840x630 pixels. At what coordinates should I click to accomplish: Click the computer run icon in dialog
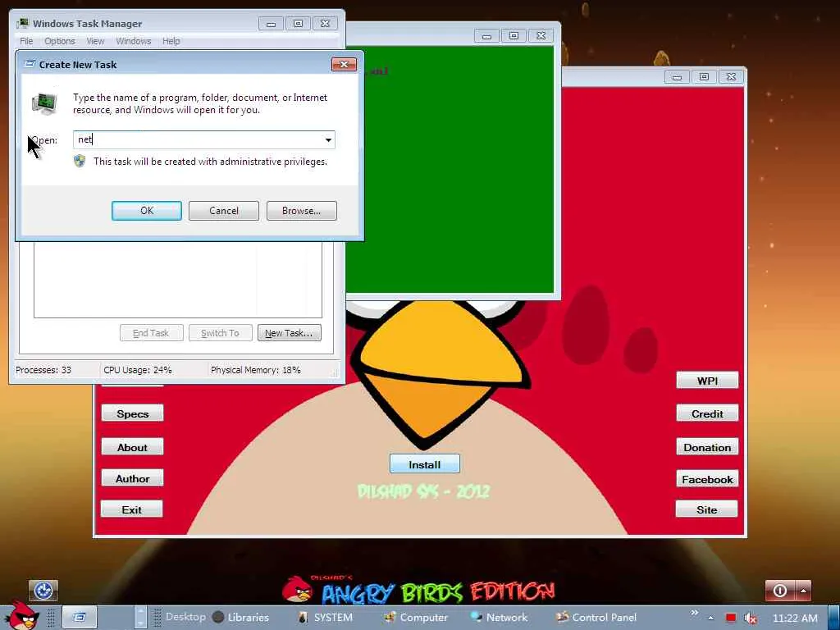click(x=44, y=104)
